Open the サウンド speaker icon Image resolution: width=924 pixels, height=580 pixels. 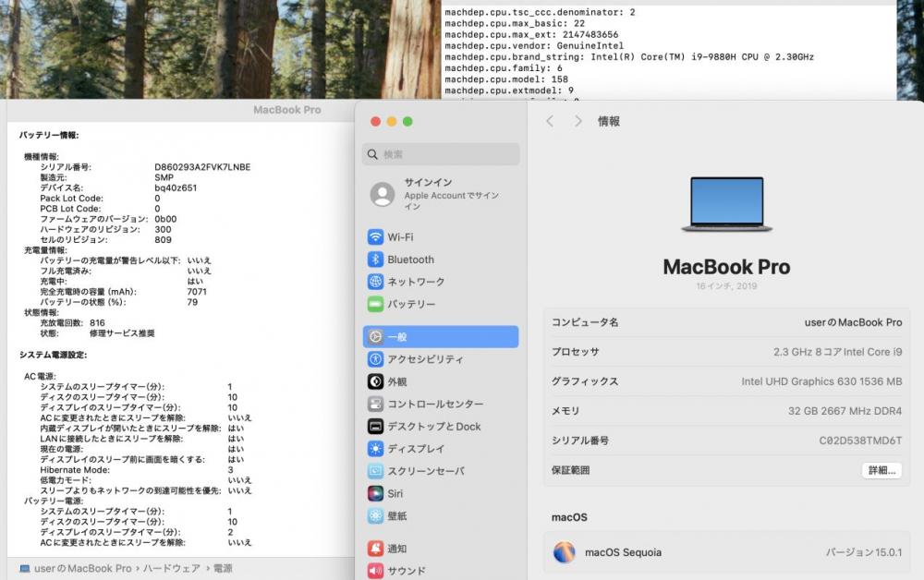coord(375,571)
